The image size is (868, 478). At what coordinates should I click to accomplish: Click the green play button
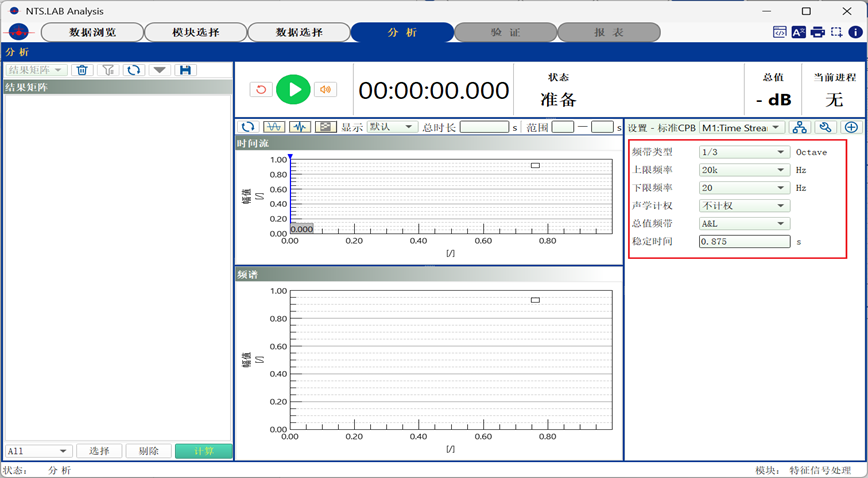point(293,90)
